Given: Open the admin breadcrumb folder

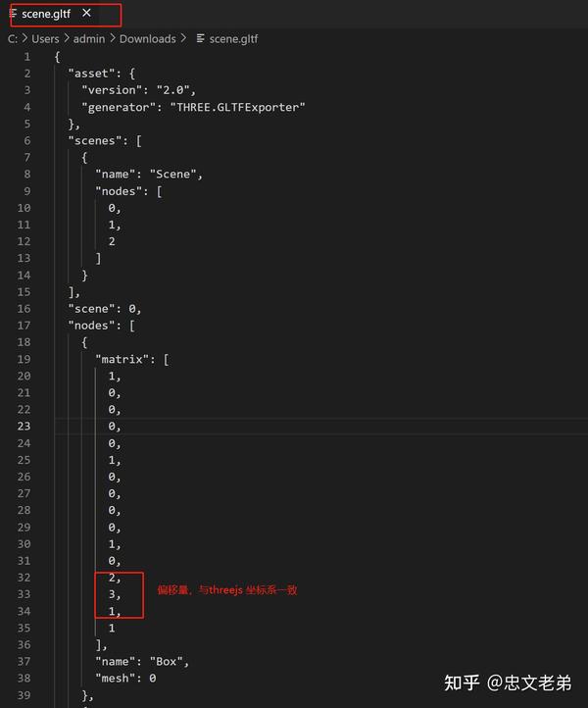Looking at the screenshot, I should [89, 39].
